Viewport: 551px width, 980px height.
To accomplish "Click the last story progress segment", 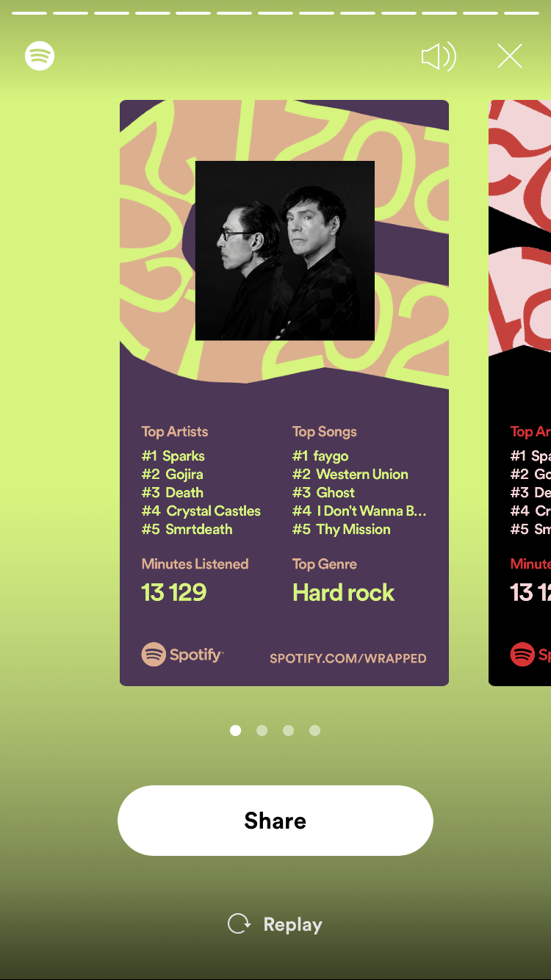I will 522,12.
